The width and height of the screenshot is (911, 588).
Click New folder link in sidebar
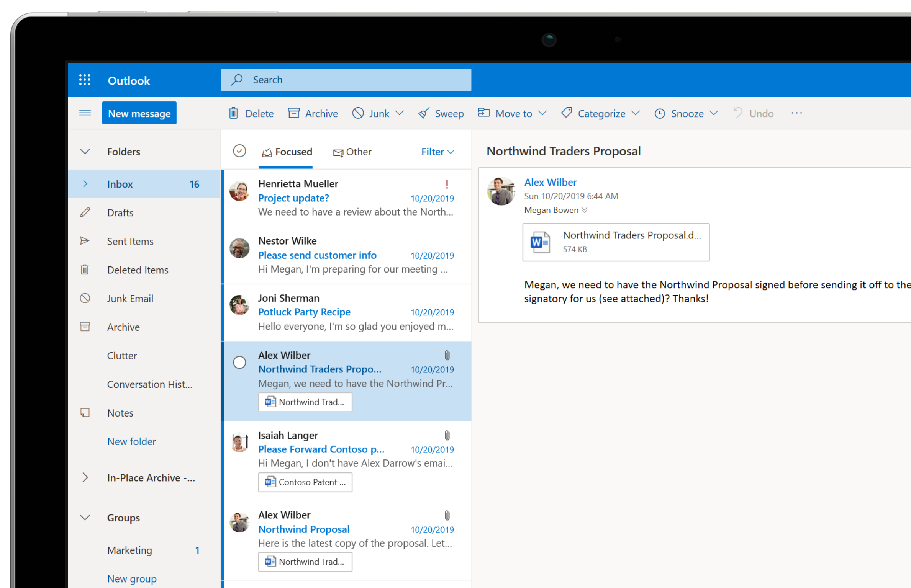coord(131,441)
